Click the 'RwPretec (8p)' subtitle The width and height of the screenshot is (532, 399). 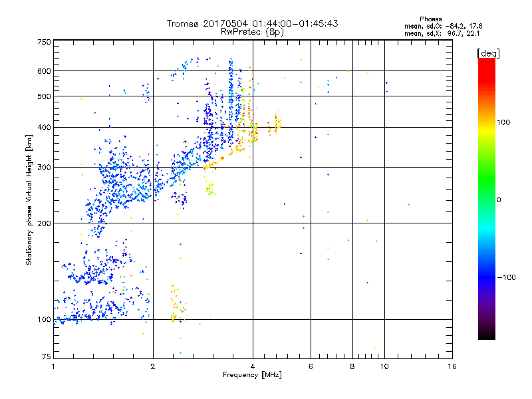click(x=252, y=32)
